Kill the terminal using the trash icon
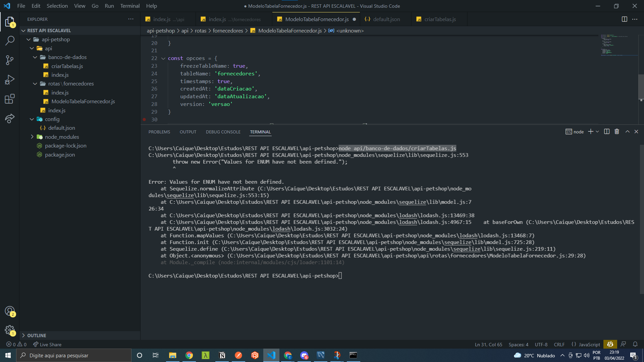 [x=616, y=131]
